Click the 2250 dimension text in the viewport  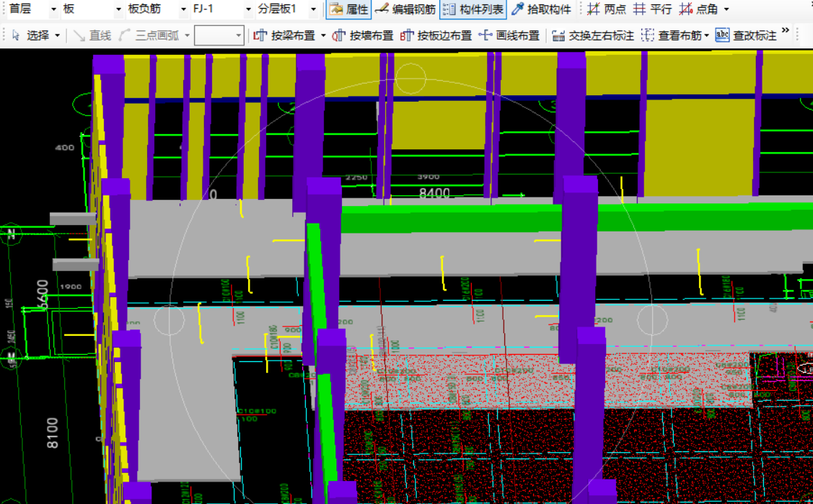click(356, 177)
